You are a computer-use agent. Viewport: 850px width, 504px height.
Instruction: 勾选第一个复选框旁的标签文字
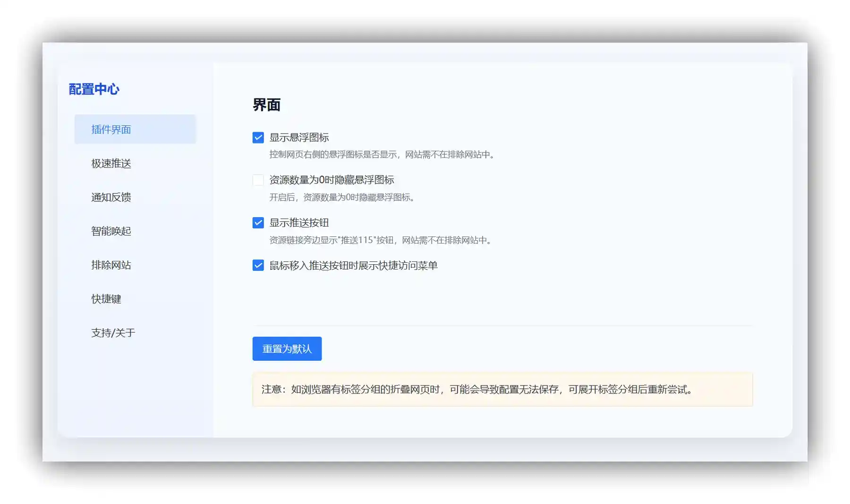point(300,137)
